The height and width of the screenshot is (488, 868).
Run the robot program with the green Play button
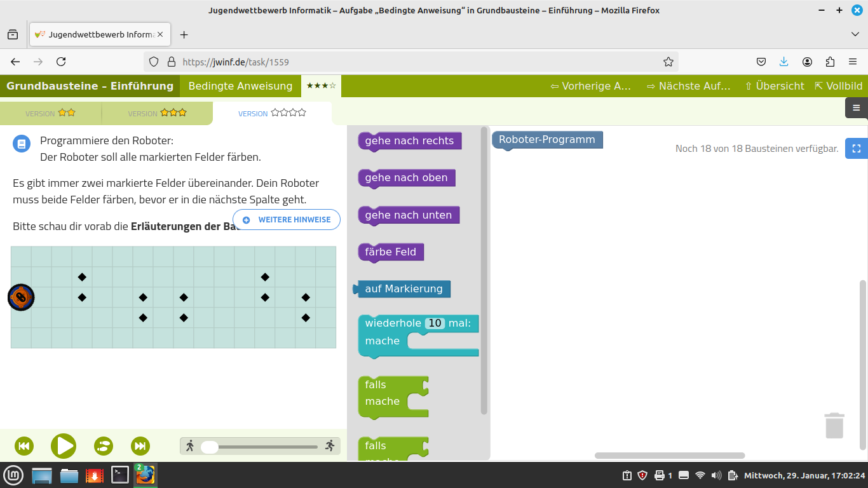[x=63, y=446]
